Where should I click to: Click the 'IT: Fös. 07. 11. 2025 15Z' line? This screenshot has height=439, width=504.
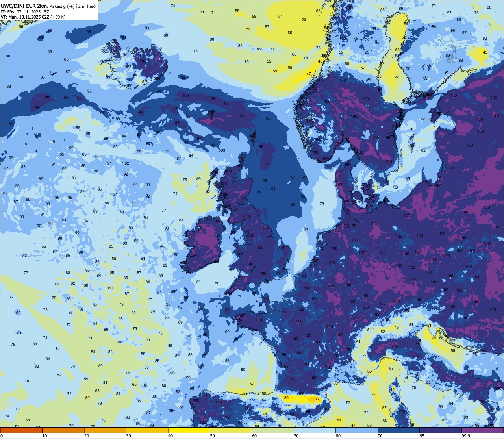[x=24, y=12]
